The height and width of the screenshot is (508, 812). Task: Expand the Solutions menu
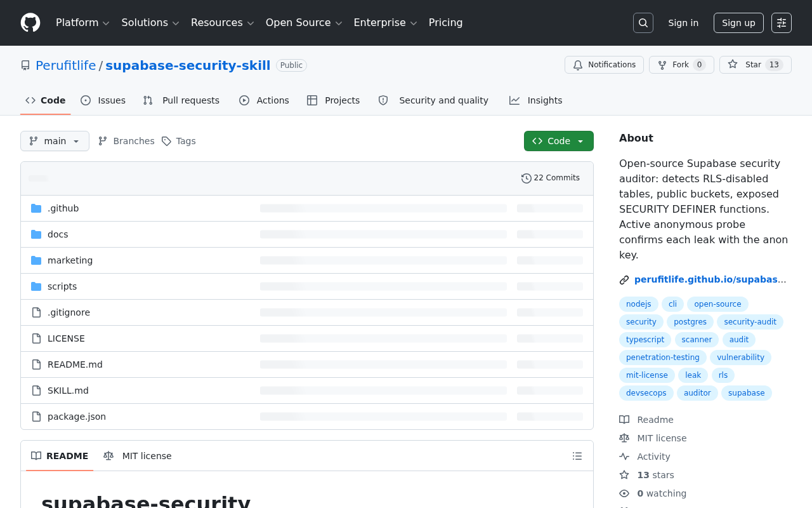(x=150, y=23)
